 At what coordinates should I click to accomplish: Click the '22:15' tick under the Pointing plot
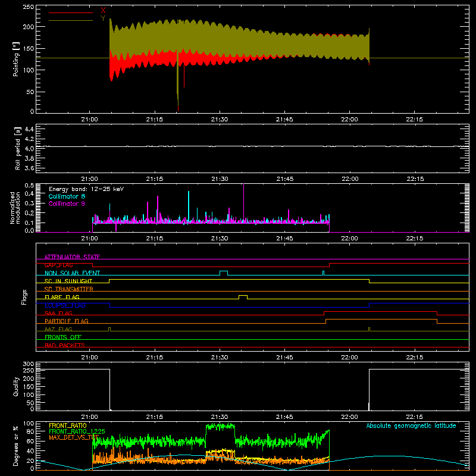[x=414, y=120]
